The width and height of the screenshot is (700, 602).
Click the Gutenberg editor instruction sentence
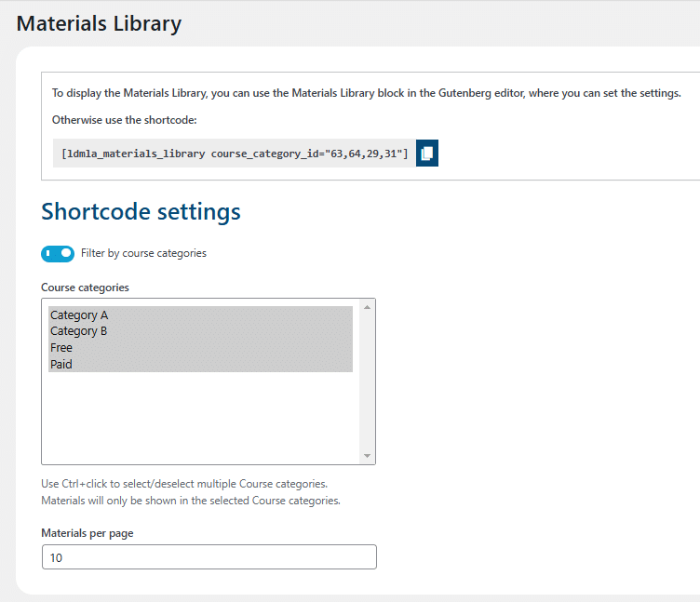click(x=367, y=93)
